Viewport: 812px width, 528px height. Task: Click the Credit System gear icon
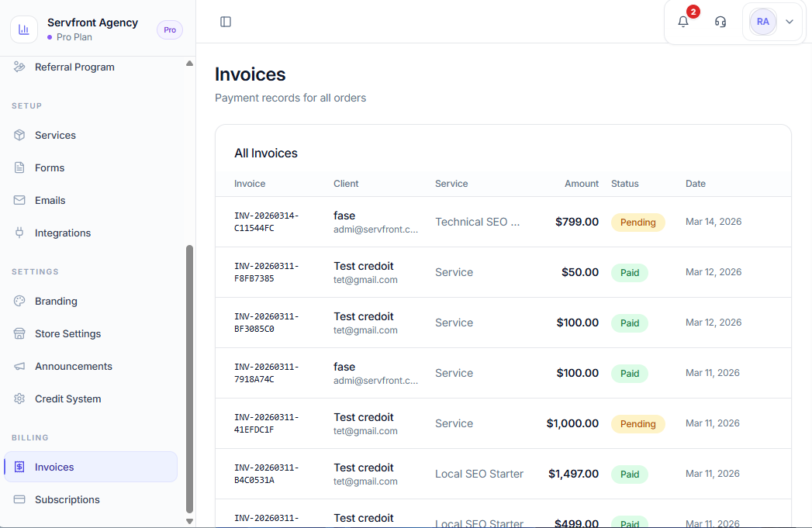tap(19, 399)
